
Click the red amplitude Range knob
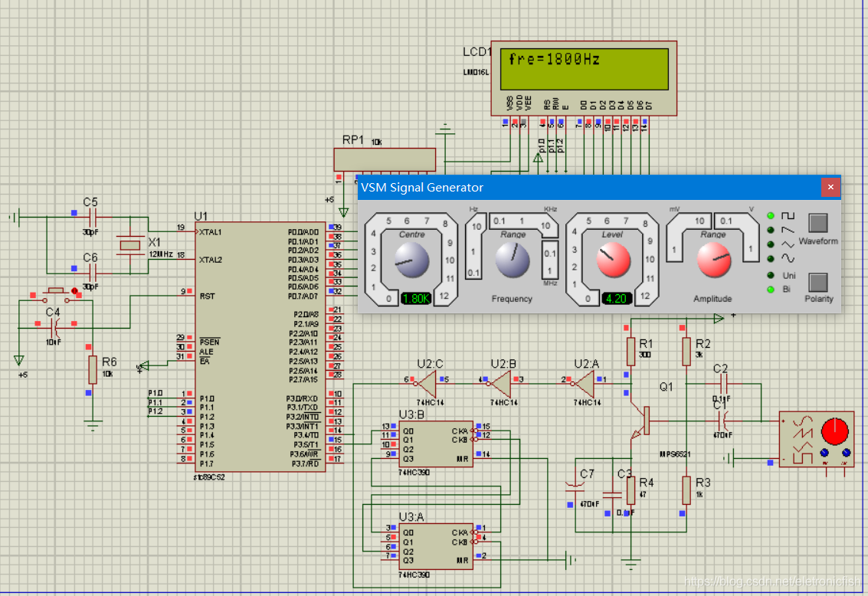(x=713, y=260)
